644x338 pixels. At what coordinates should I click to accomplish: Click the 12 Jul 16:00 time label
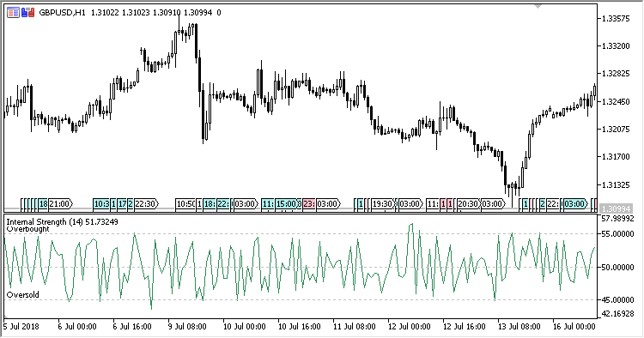coord(464,327)
